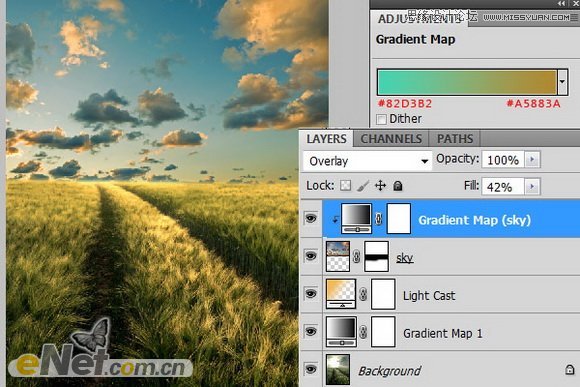Collapse panel with double-arrow icon
Screen dimensions: 580x387
click(x=562, y=3)
